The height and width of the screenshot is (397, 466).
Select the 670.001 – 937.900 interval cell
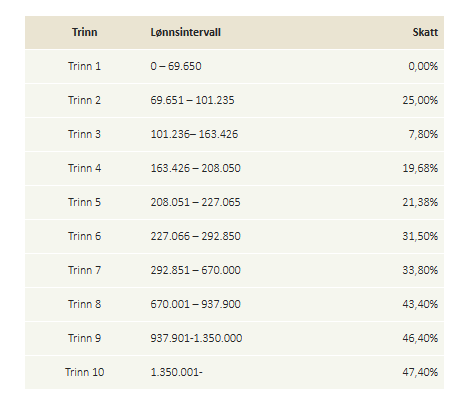tap(195, 304)
